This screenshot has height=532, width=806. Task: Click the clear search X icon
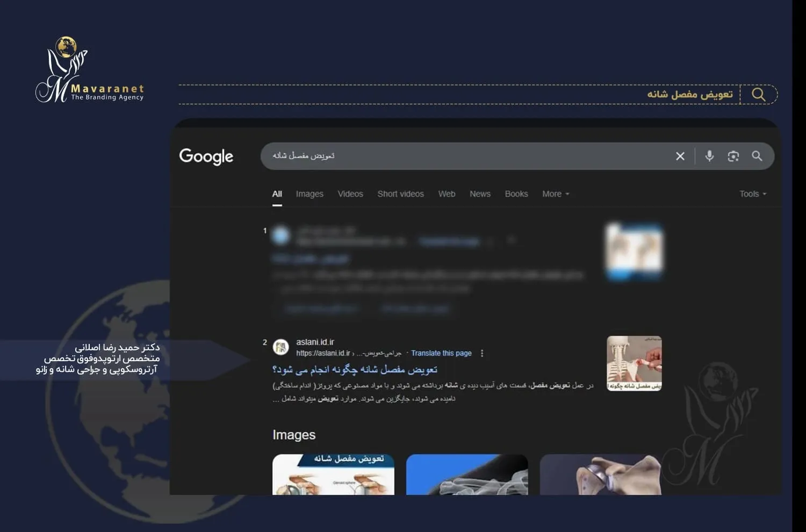pyautogui.click(x=680, y=156)
